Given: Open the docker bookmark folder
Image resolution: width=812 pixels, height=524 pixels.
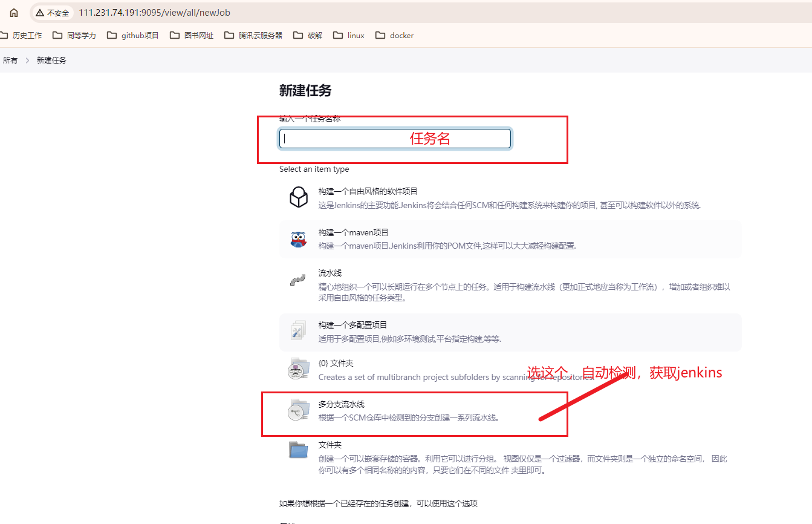Looking at the screenshot, I should point(395,35).
